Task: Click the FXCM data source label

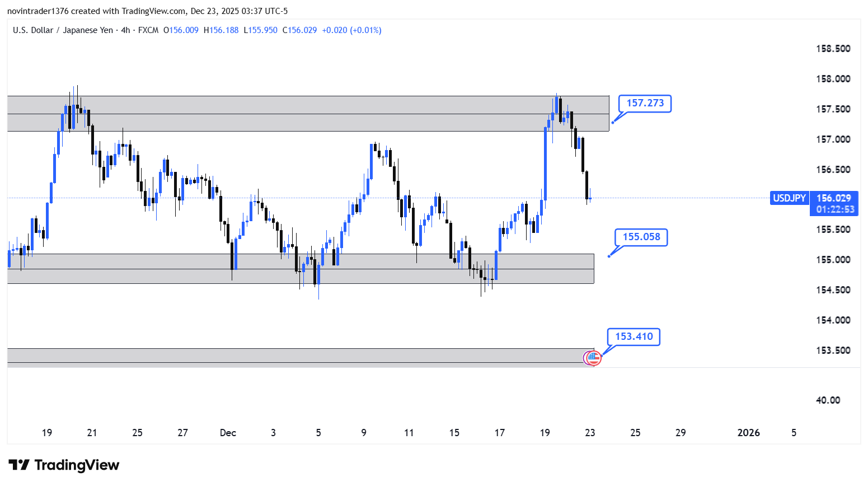Action: click(x=148, y=30)
